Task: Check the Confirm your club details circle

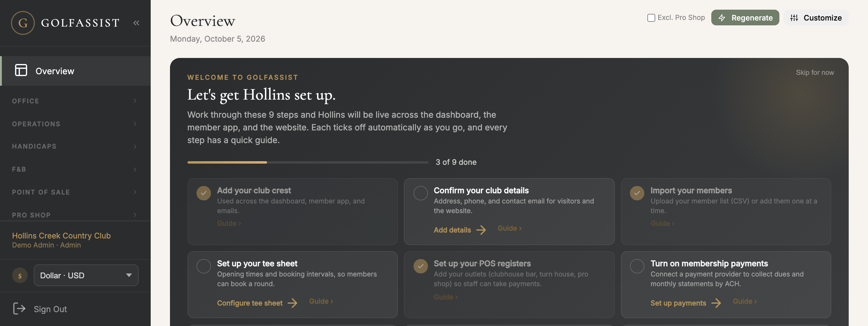Action: point(420,193)
